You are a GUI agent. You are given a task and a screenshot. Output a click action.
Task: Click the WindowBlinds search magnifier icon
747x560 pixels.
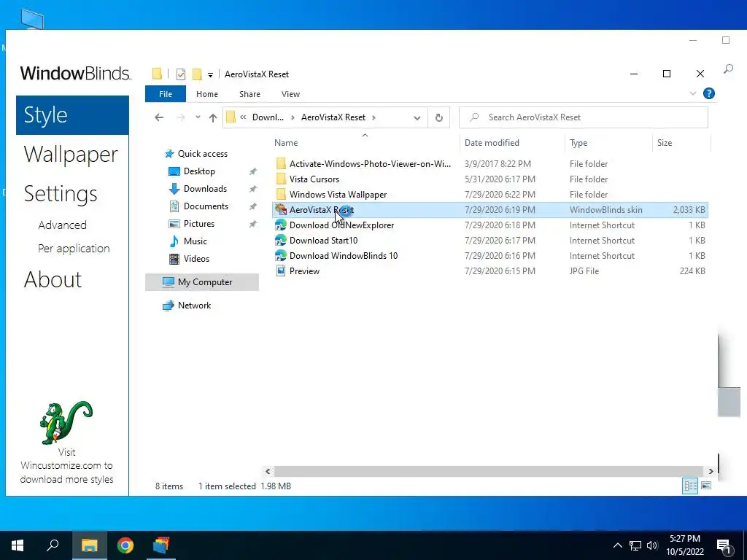click(x=728, y=69)
